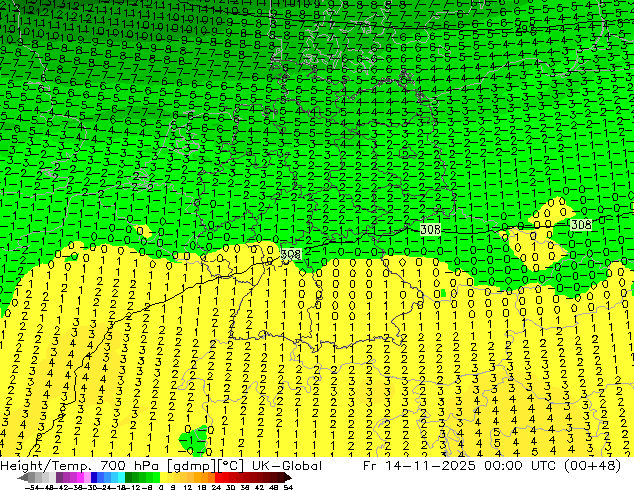Click the 'UK-Global' model name text
The image size is (634, 490).
[x=286, y=466]
